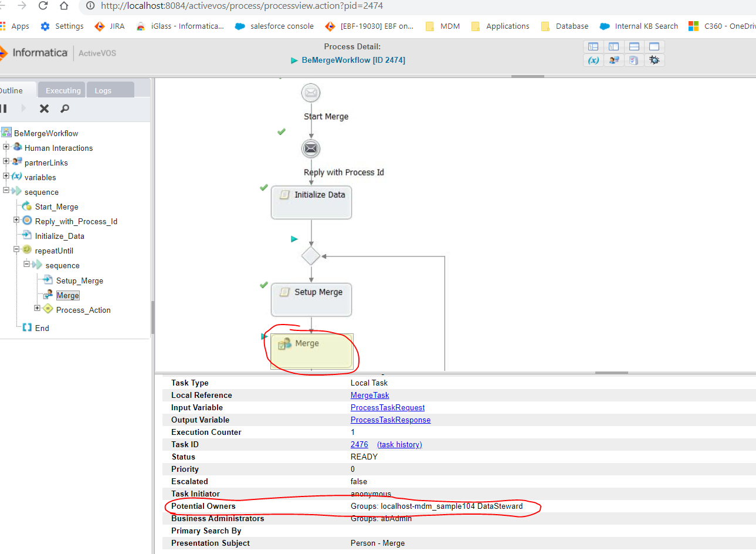
Task: Open the debug bug icon view
Action: click(x=655, y=60)
